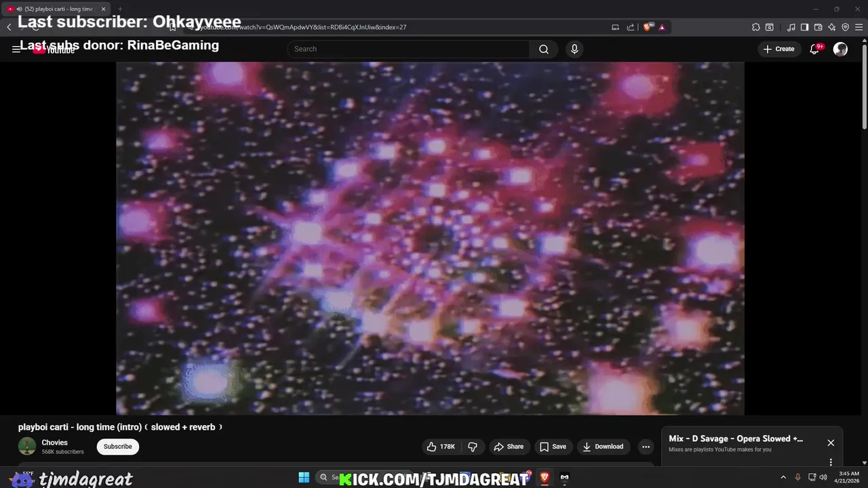Image resolution: width=868 pixels, height=488 pixels.
Task: Start voice search with the microphone icon
Action: (574, 49)
